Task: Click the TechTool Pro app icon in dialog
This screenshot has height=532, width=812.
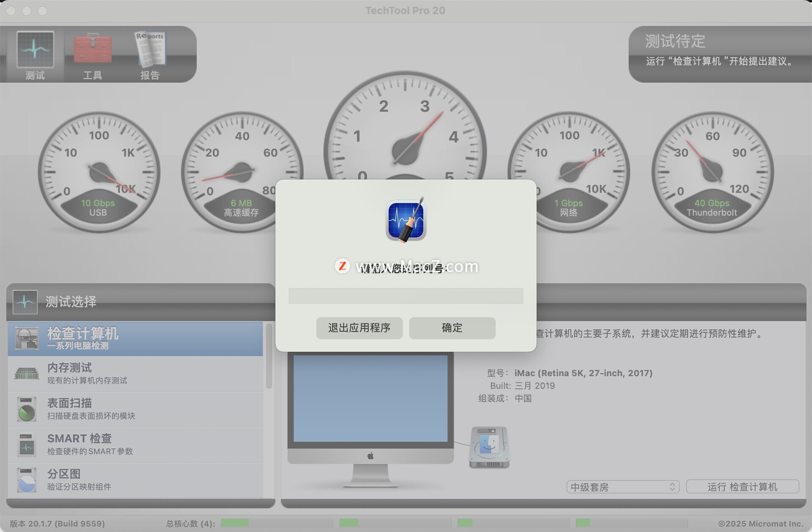Action: tap(406, 220)
